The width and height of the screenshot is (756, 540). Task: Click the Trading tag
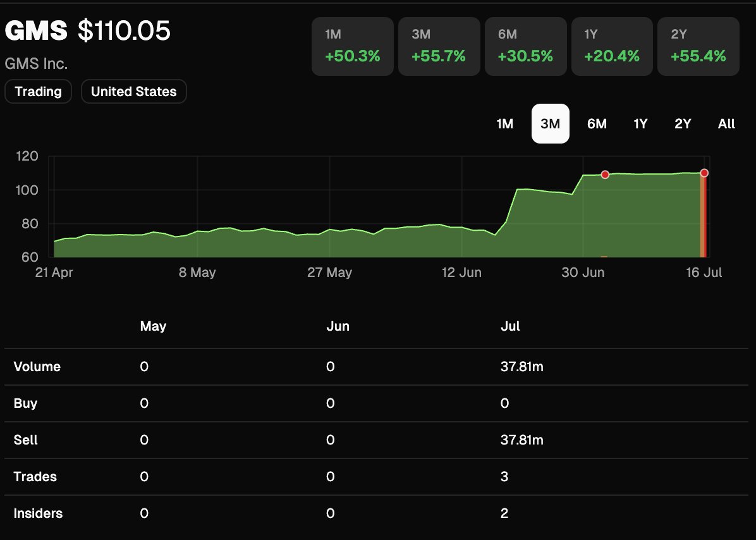pyautogui.click(x=38, y=92)
